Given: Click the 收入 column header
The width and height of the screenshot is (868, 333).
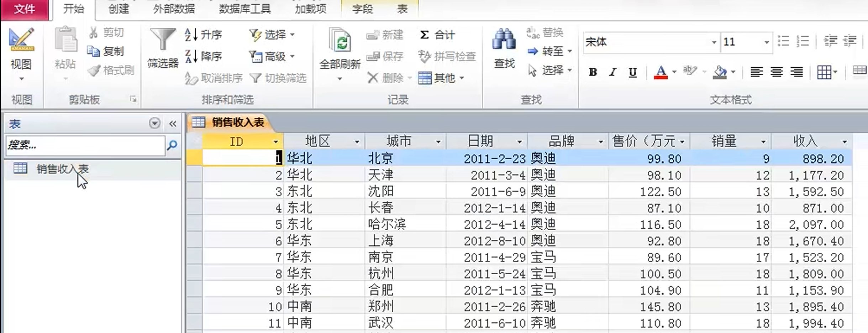Looking at the screenshot, I should (x=812, y=141).
